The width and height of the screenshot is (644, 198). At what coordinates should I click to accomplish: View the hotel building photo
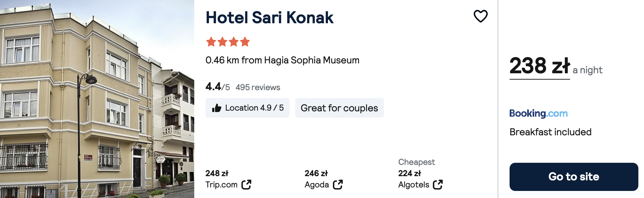pos(97,99)
